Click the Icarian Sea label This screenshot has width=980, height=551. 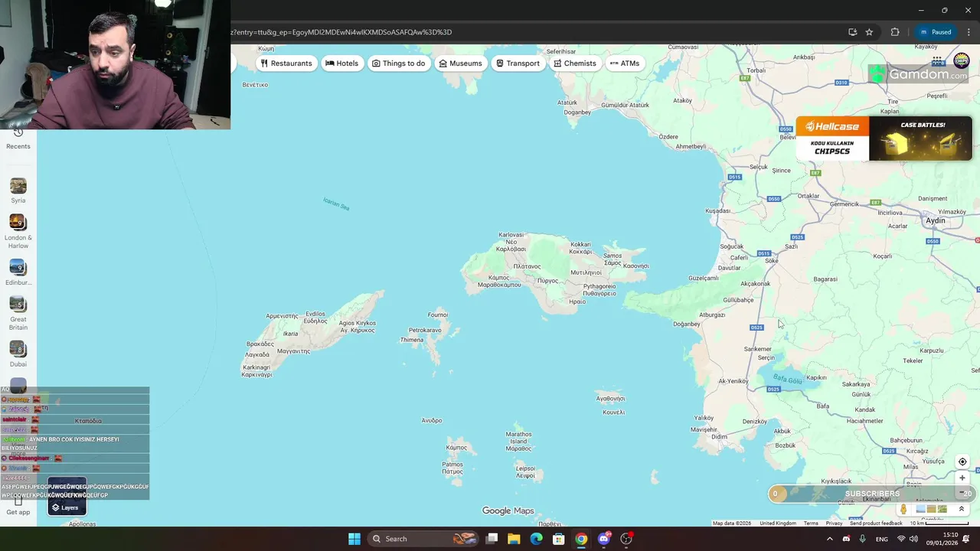click(x=336, y=204)
